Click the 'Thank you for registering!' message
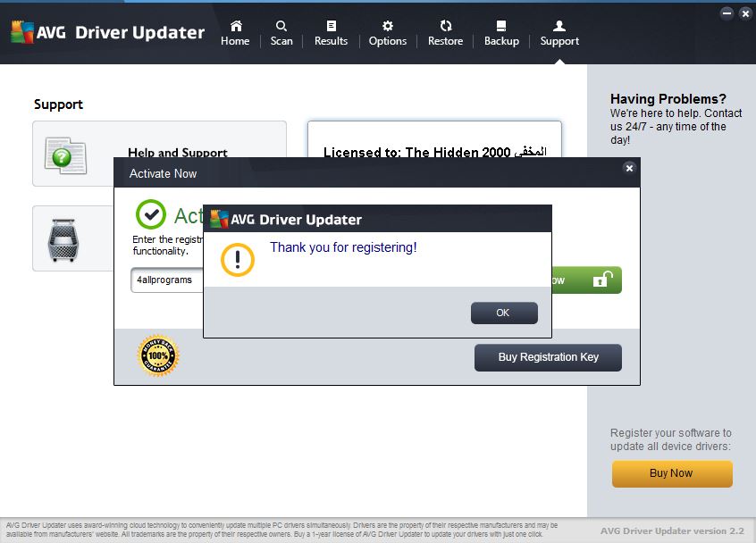 pos(343,247)
